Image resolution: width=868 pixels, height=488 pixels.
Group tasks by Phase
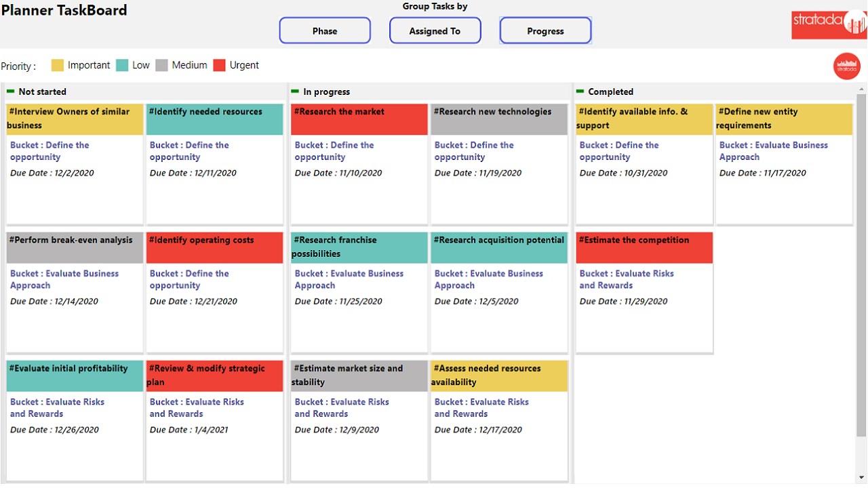(325, 31)
